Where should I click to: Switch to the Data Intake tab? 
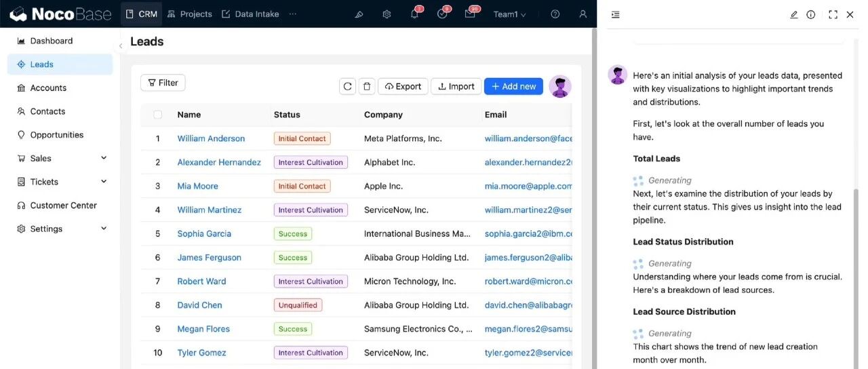tap(250, 14)
